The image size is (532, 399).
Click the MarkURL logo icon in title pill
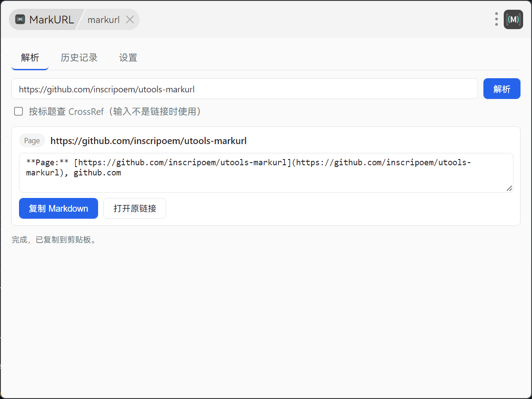20,19
